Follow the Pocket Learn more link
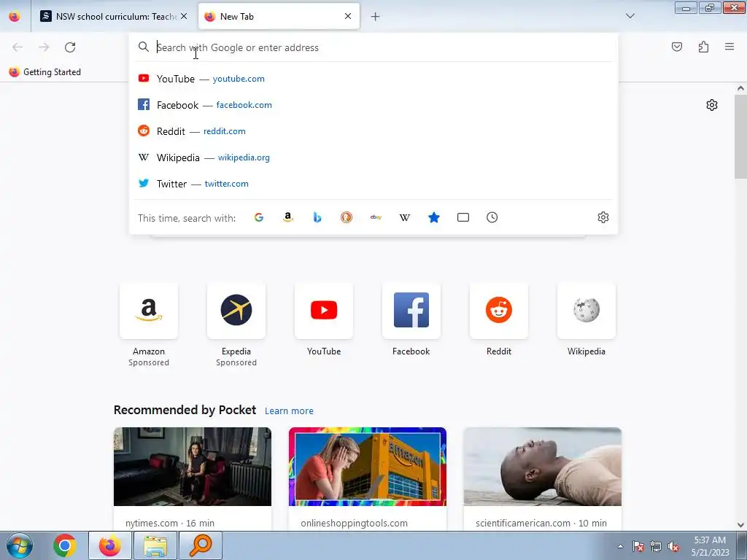The width and height of the screenshot is (747, 560). [289, 411]
